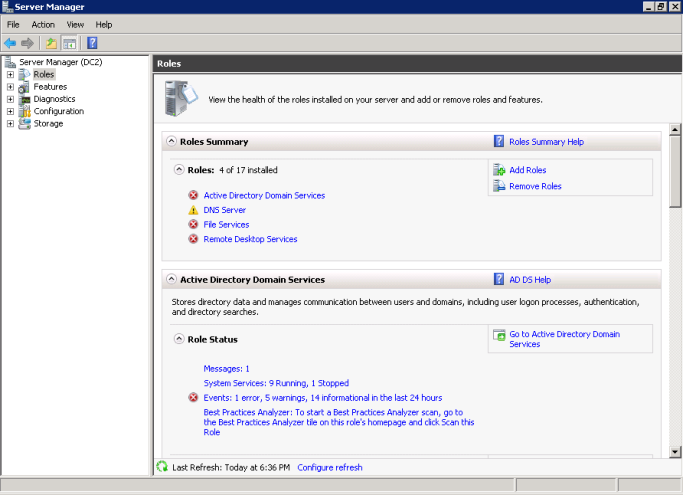Click the vertical scrollbar thumb
The height and width of the screenshot is (495, 683).
tap(675, 171)
